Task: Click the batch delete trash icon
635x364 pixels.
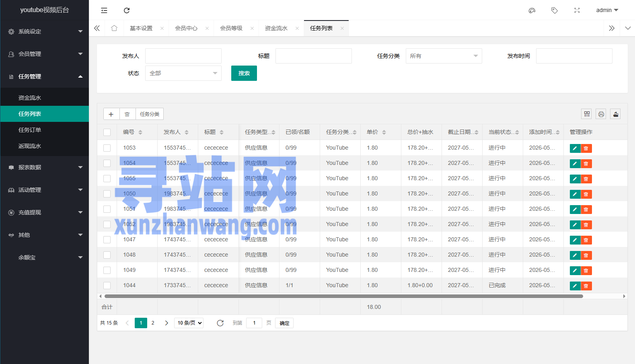Action: point(127,114)
